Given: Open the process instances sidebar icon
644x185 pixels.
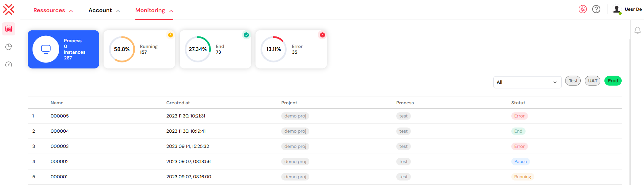Looking at the screenshot, I should click(x=9, y=29).
